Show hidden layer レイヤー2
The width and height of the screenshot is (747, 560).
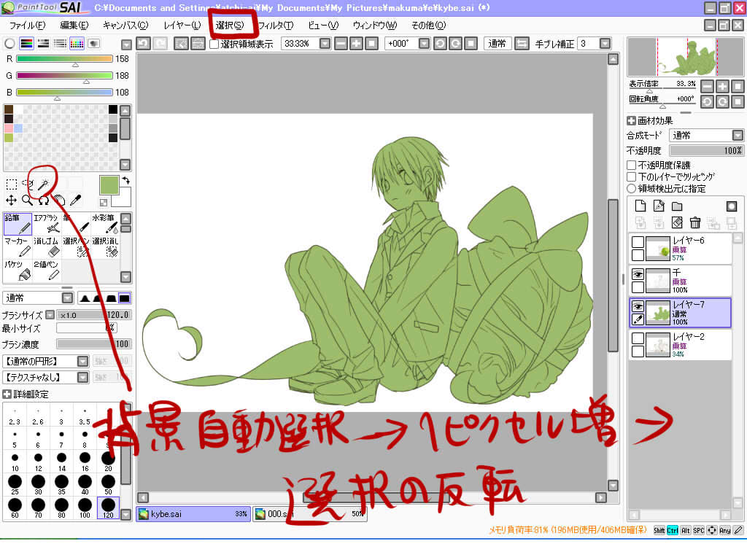638,338
